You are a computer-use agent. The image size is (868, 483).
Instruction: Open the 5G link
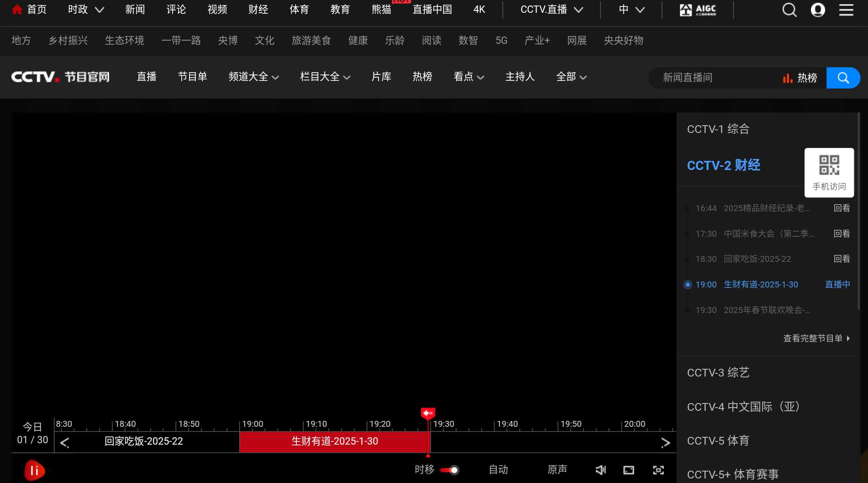[x=501, y=41]
